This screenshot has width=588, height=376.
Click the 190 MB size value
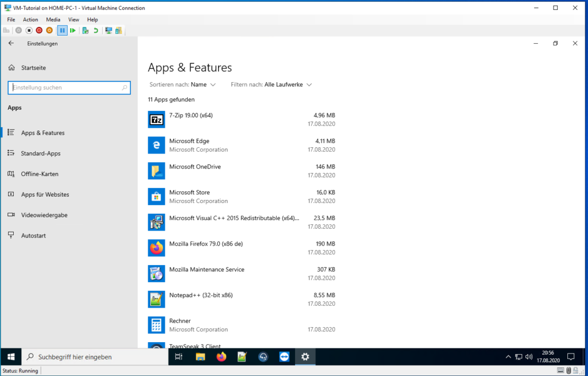click(326, 244)
